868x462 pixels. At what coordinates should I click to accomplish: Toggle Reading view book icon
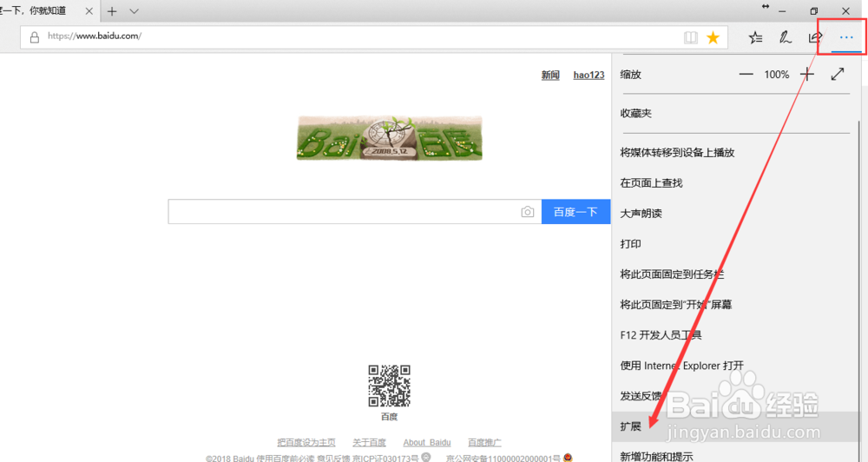[690, 37]
